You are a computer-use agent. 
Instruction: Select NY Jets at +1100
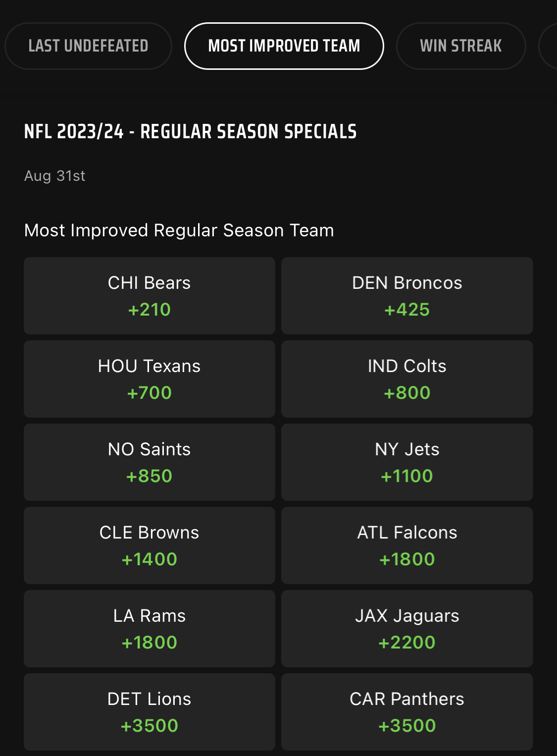point(407,462)
